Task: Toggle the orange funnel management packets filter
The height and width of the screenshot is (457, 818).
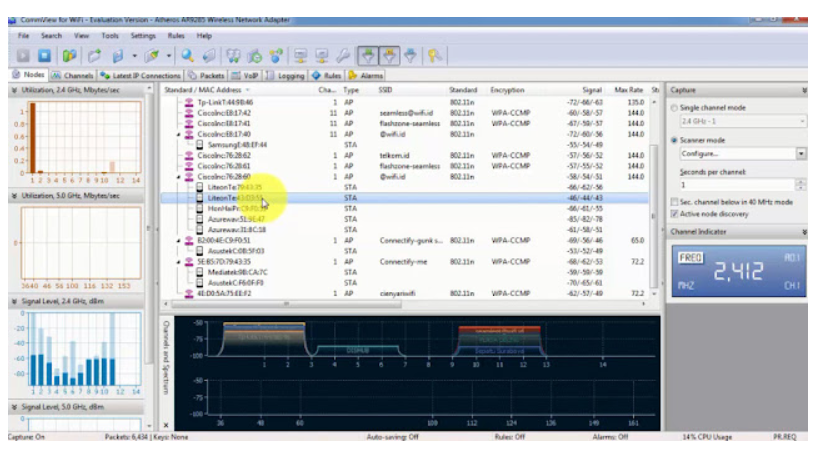Action: coord(389,55)
